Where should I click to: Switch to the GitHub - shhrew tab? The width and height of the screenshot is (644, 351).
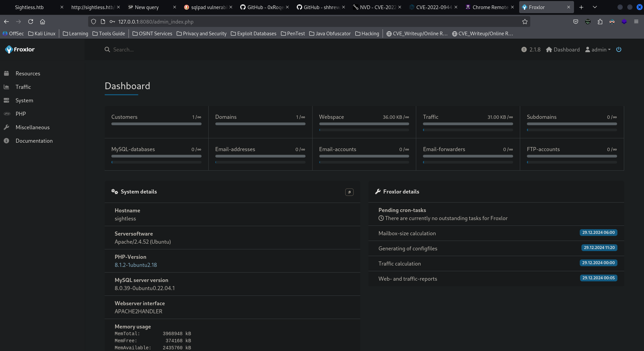pyautogui.click(x=321, y=7)
